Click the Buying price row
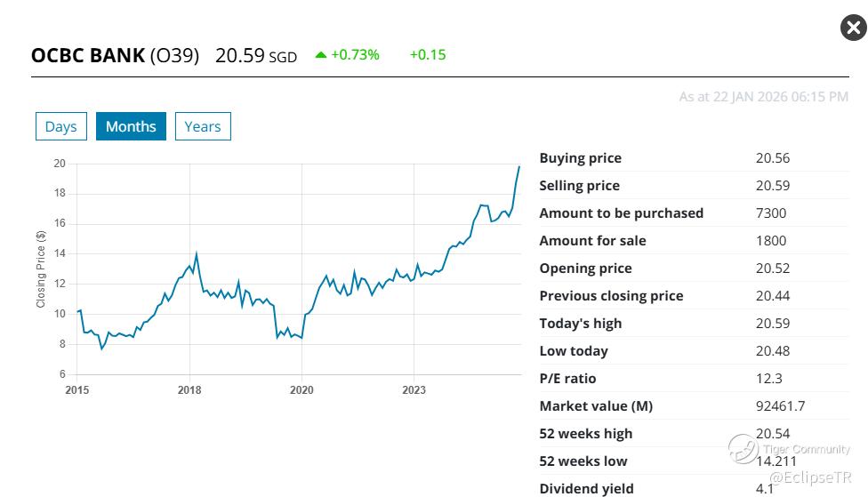Screen dimensions: 868x497 (x=580, y=158)
